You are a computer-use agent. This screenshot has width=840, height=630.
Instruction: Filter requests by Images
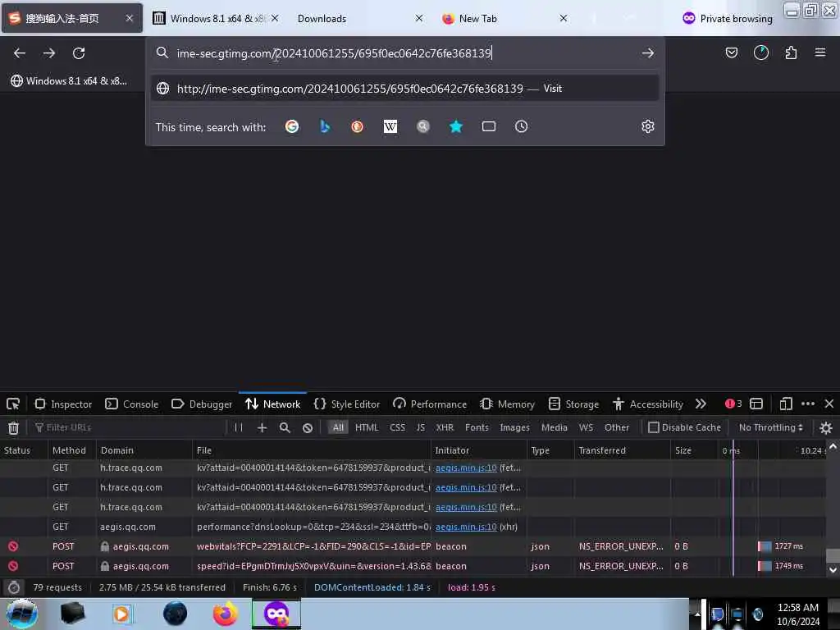coord(514,427)
